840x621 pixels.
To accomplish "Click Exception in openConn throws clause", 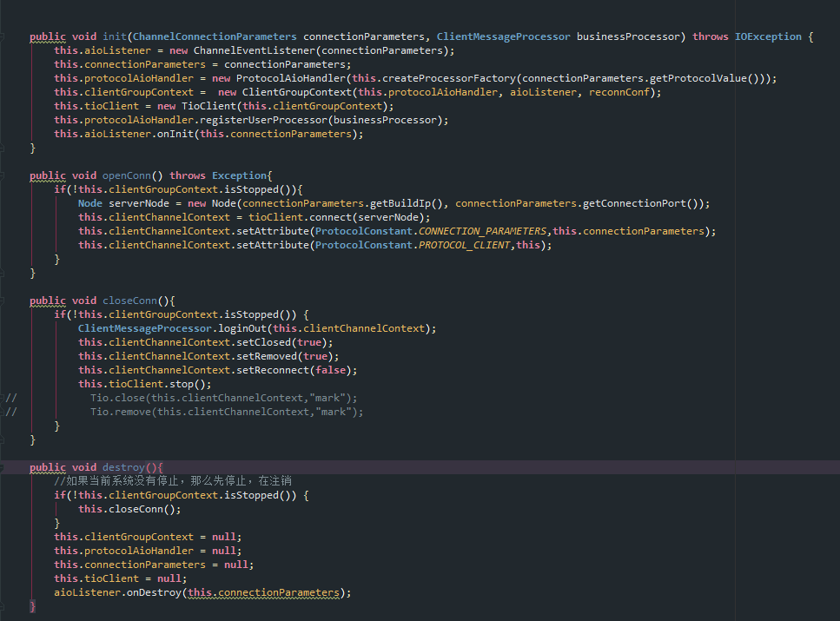I will click(x=239, y=175).
